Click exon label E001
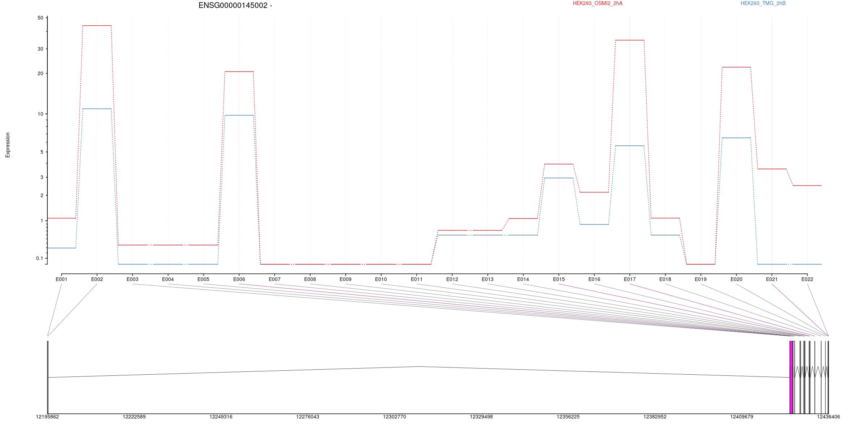This screenshot has height=434, width=868. 61,279
